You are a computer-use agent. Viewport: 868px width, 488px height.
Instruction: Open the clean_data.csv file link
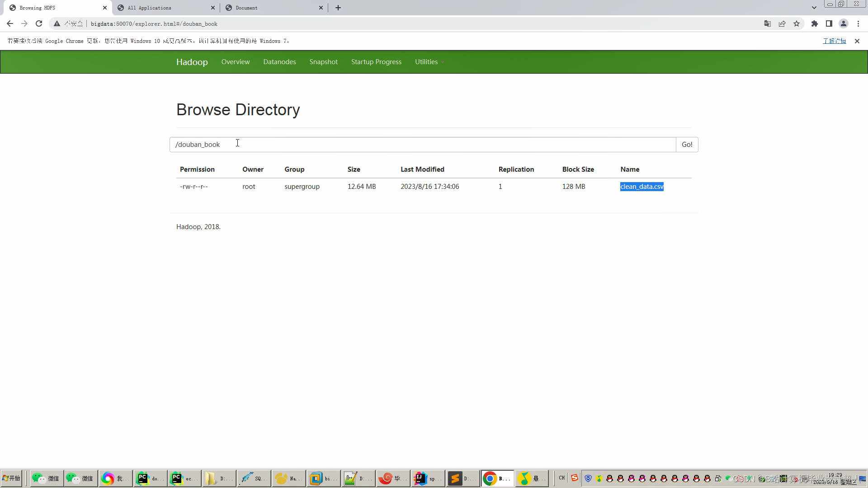pyautogui.click(x=642, y=187)
